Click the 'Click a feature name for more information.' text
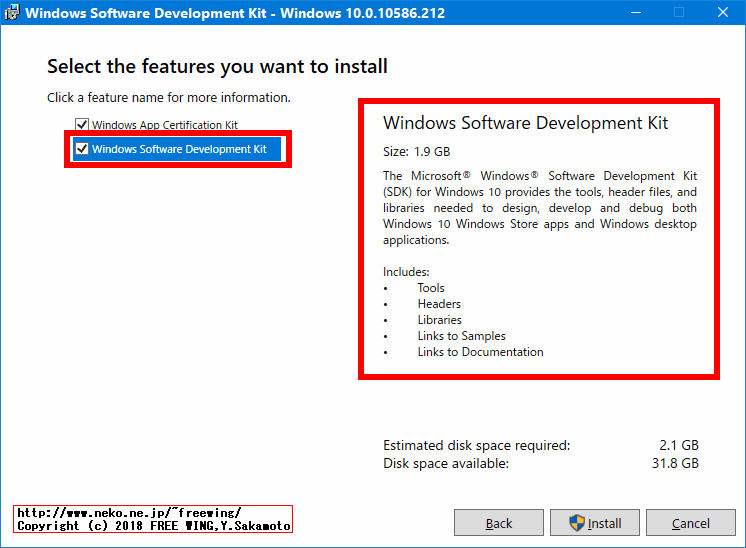The height and width of the screenshot is (548, 746). click(168, 98)
